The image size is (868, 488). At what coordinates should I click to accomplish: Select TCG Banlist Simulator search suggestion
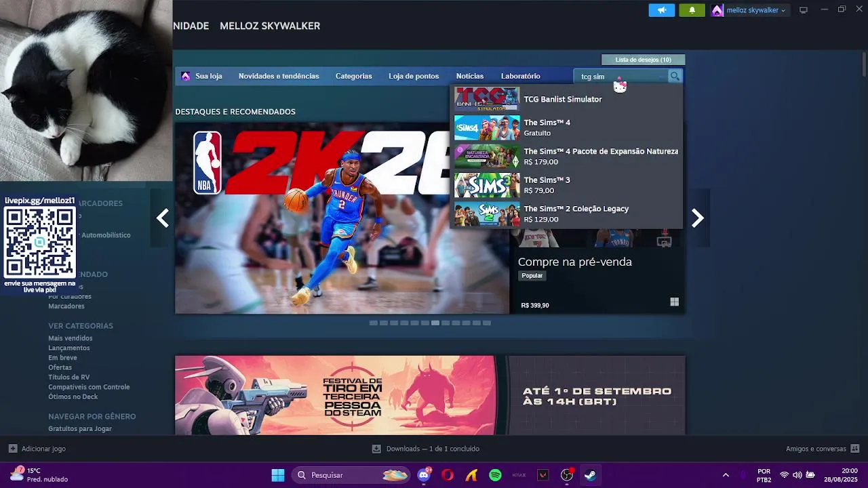pyautogui.click(x=567, y=99)
